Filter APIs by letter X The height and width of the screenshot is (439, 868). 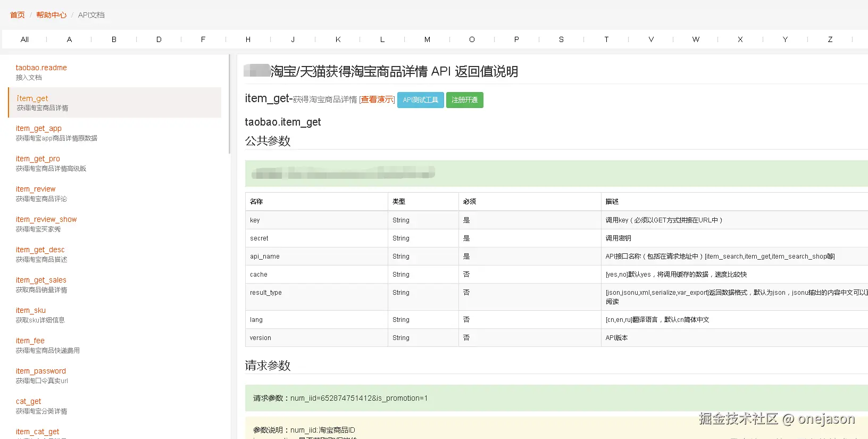(740, 39)
